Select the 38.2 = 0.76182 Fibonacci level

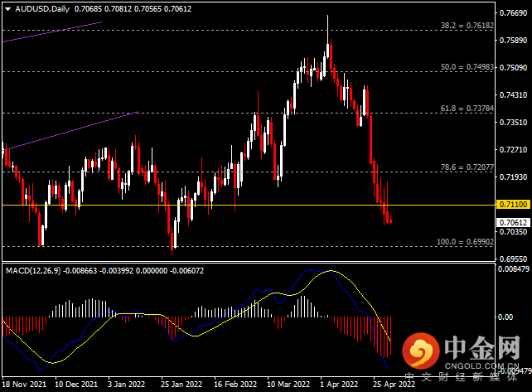(467, 26)
